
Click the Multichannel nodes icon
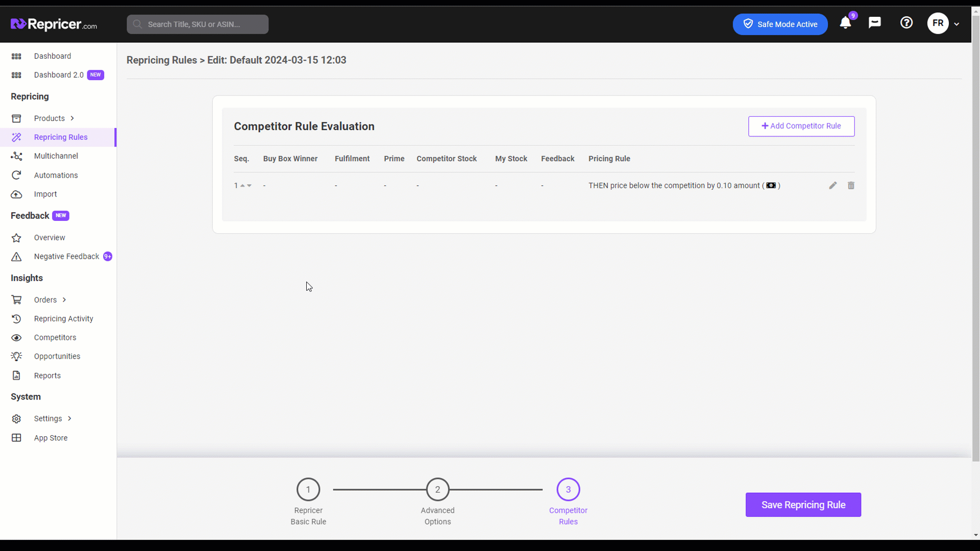16,156
